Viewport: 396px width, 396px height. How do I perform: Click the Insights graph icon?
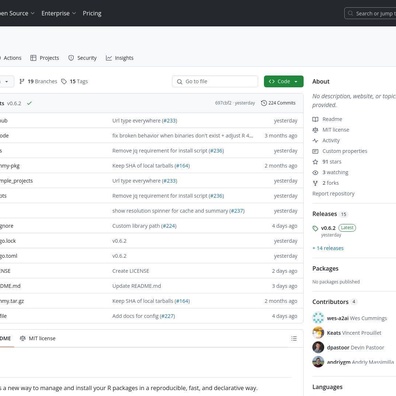pyautogui.click(x=109, y=58)
